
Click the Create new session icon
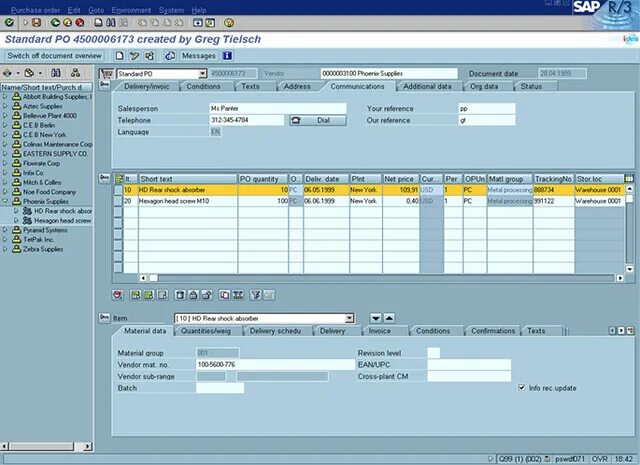[198, 22]
